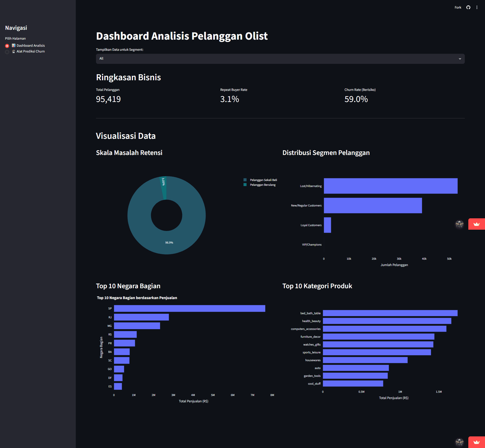Click the RS state sales bar
The height and width of the screenshot is (448, 485).
[x=125, y=334]
